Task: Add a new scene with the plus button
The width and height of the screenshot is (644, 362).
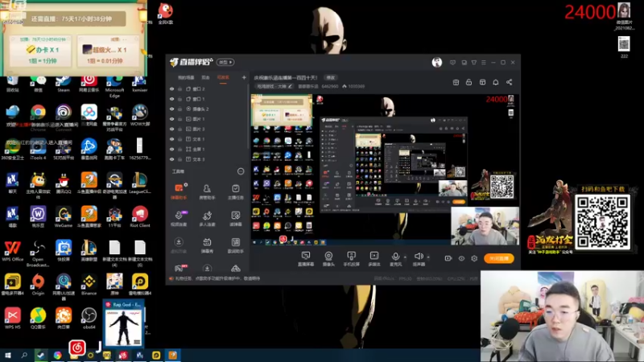Action: click(x=244, y=77)
